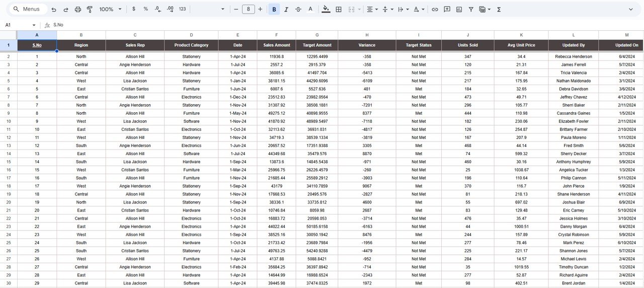Increase font size with plus button
This screenshot has height=288, width=644.
pos(260,9)
